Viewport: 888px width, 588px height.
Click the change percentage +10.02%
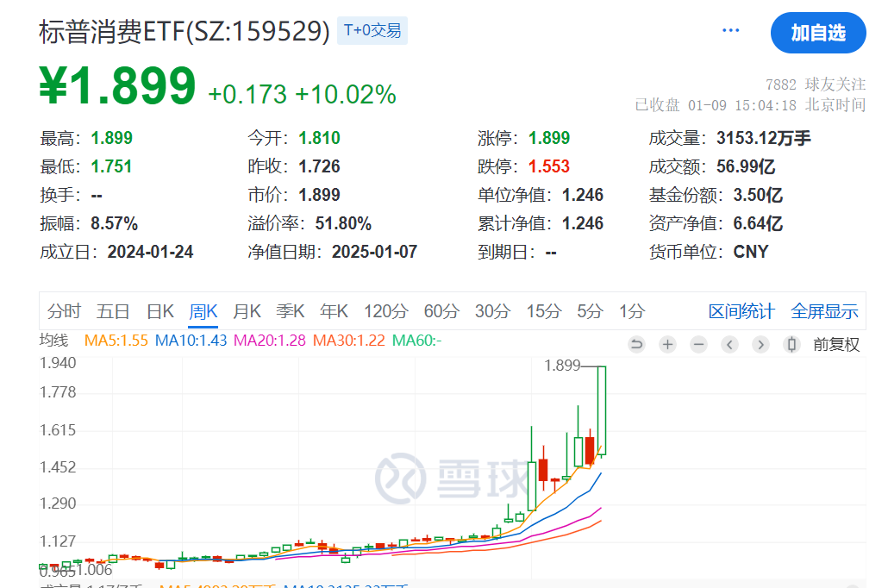[346, 94]
